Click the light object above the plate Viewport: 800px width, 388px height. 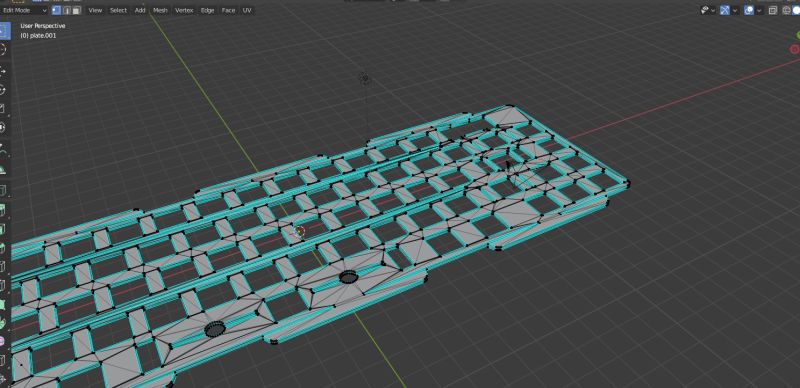click(365, 79)
